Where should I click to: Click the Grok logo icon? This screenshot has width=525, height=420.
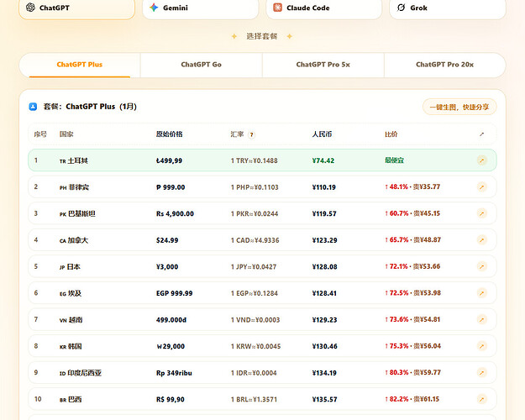point(402,8)
